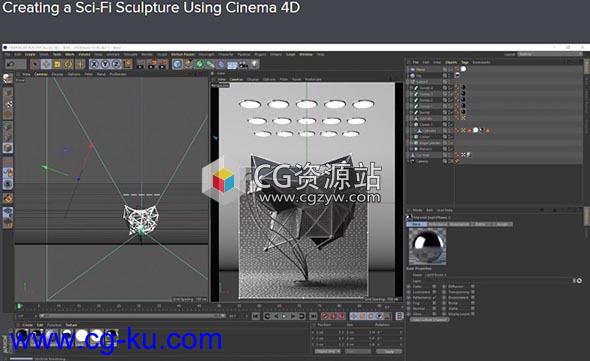Click the Apply button in Coordinates
Screen dimensions: 590x361
point(389,352)
